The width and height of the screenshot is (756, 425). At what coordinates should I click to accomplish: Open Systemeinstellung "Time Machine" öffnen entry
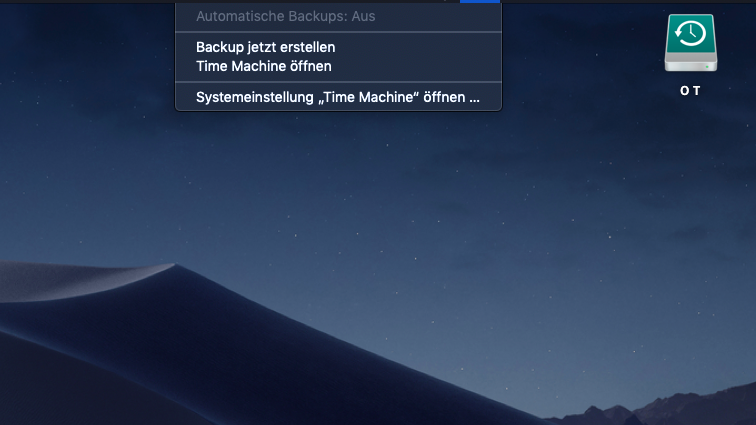(x=337, y=98)
